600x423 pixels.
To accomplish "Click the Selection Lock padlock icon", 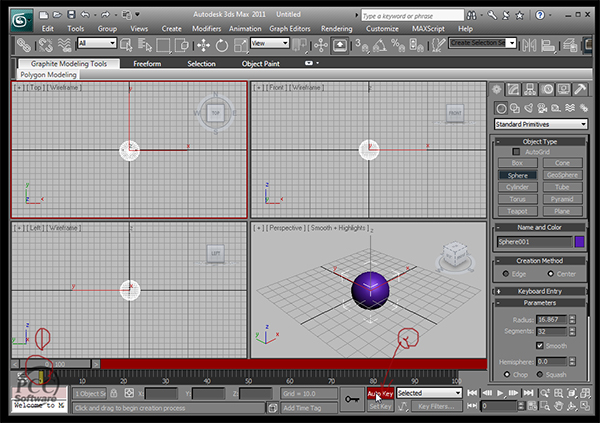I will pos(114,393).
